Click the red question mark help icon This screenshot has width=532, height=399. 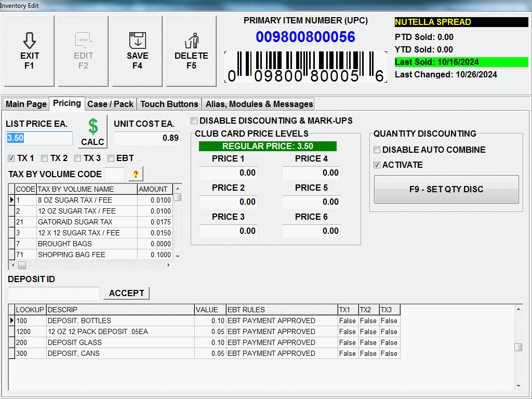[x=135, y=174]
